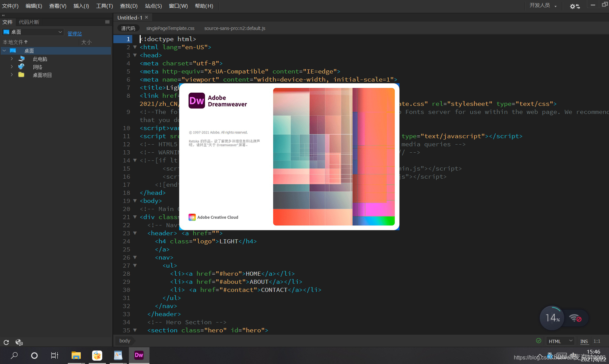Collapse the left panel with double-arrow icon
This screenshot has width=609, height=364.
coord(3,15)
